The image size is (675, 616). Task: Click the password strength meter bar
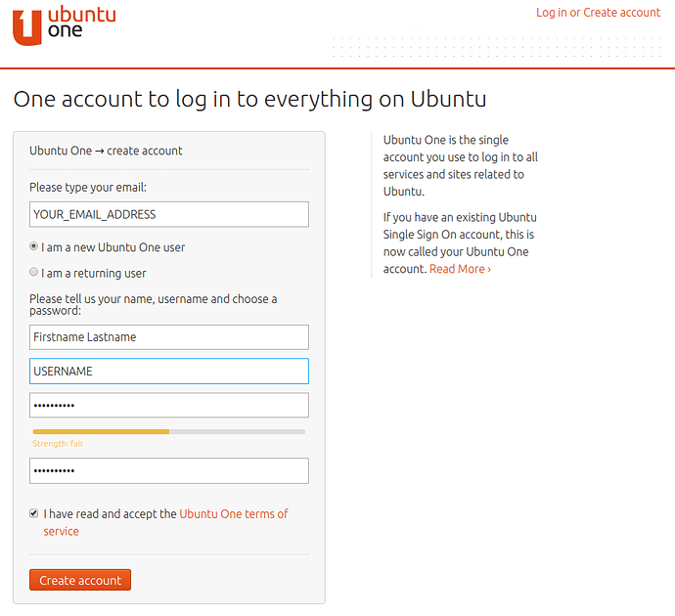[169, 431]
